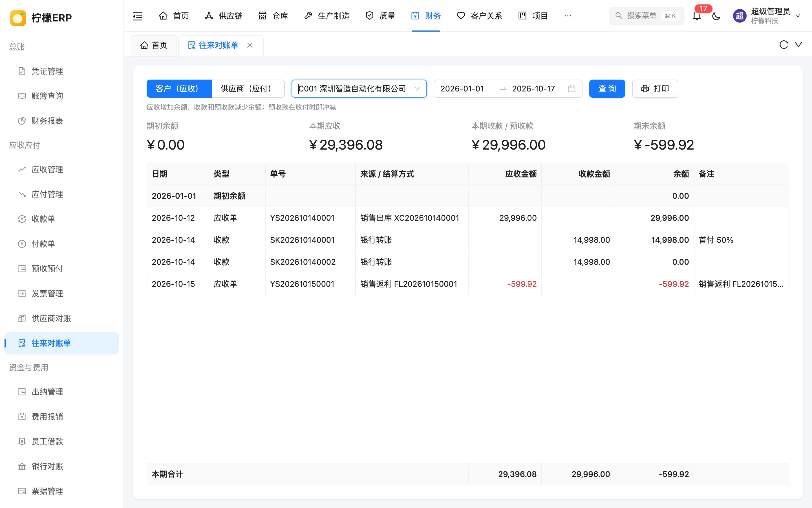Click the 打印 button
This screenshot has width=812, height=508.
(x=655, y=89)
